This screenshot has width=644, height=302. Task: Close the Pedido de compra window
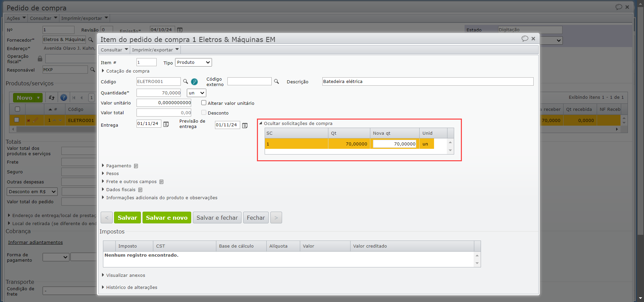[x=627, y=7]
